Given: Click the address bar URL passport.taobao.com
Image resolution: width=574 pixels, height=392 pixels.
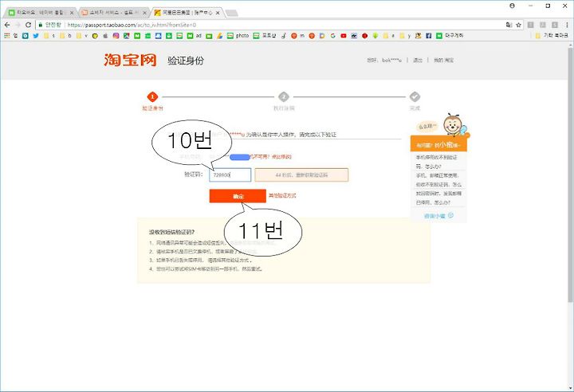Looking at the screenshot, I should click(132, 25).
